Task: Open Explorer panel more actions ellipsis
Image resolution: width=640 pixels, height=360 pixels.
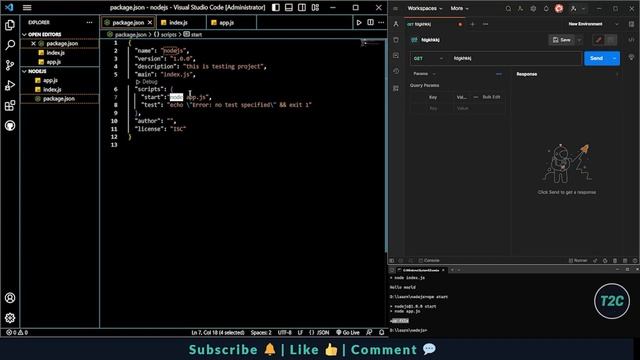Action: coord(89,22)
